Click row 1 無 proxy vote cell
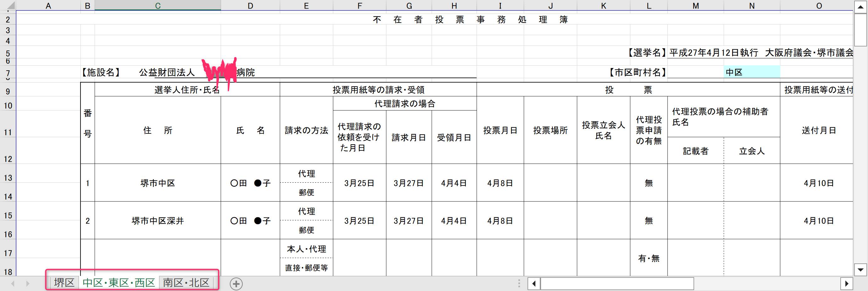This screenshot has width=868, height=291. click(649, 183)
